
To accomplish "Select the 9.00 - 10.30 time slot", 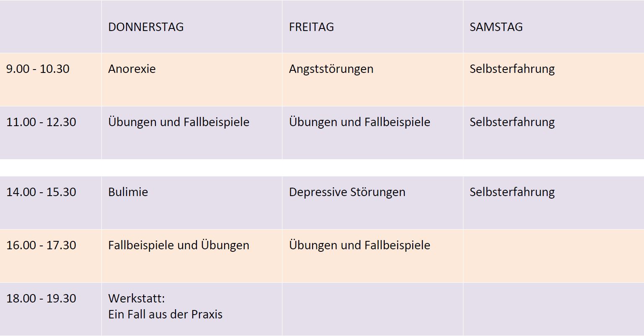I will (x=38, y=69).
